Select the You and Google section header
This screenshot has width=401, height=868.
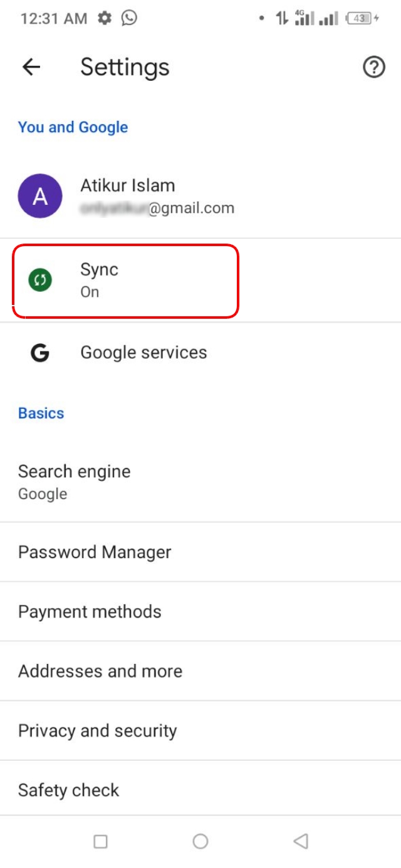(73, 127)
